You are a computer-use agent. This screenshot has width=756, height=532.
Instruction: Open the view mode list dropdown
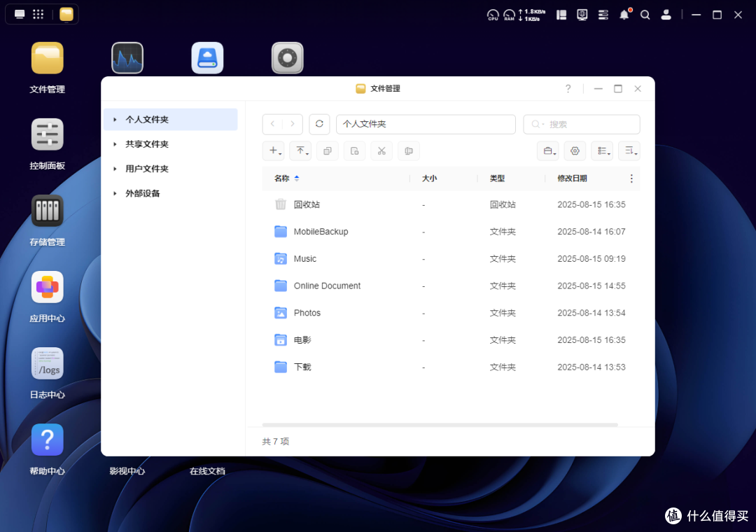pos(602,151)
